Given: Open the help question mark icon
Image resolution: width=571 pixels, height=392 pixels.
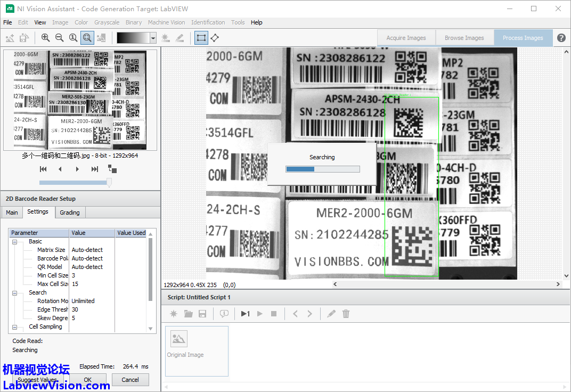Looking at the screenshot, I should tap(561, 38).
